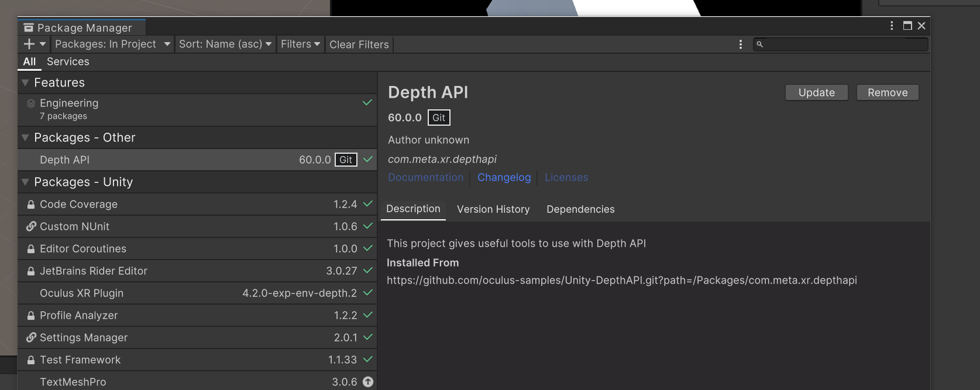
Task: Open the window title bar kebab menu
Action: [x=892, y=26]
